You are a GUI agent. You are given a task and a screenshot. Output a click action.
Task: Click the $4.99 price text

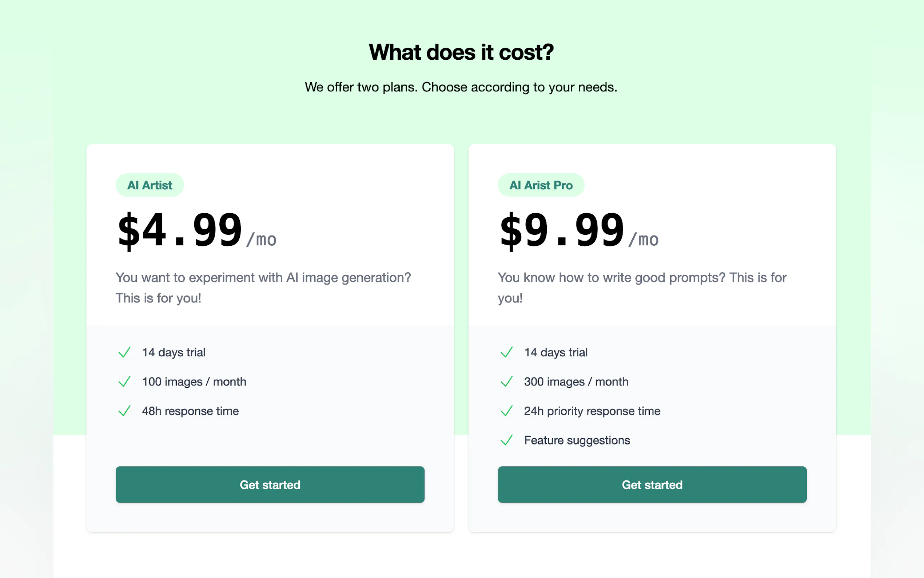(x=180, y=230)
